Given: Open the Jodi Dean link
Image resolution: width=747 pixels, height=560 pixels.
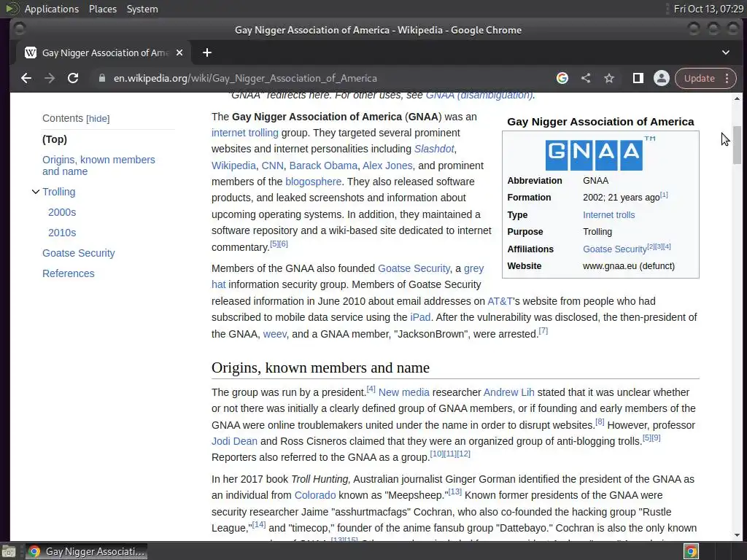Looking at the screenshot, I should pos(234,441).
